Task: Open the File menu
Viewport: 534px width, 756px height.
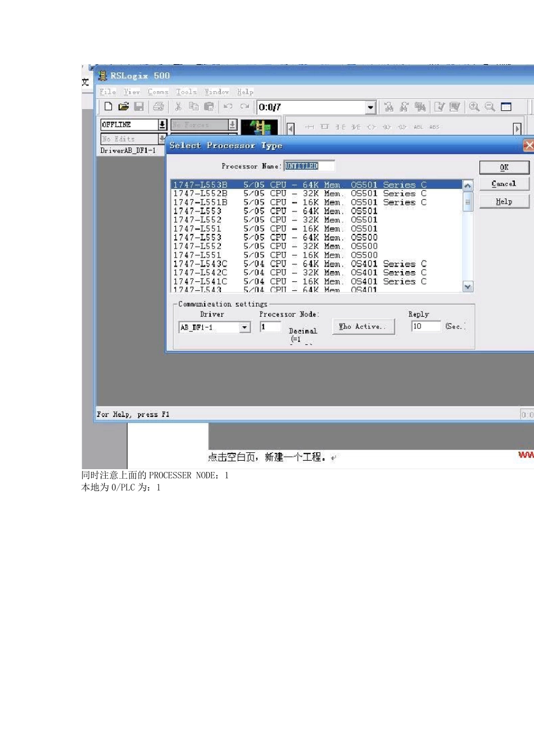Action: 108,92
